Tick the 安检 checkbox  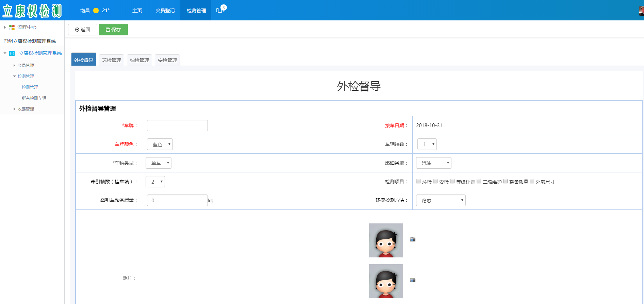(x=435, y=181)
